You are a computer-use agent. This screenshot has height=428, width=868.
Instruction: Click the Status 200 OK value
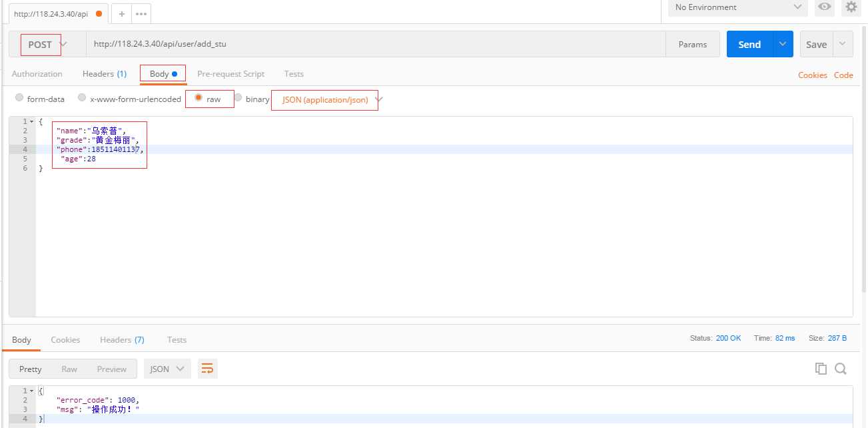pyautogui.click(x=728, y=339)
